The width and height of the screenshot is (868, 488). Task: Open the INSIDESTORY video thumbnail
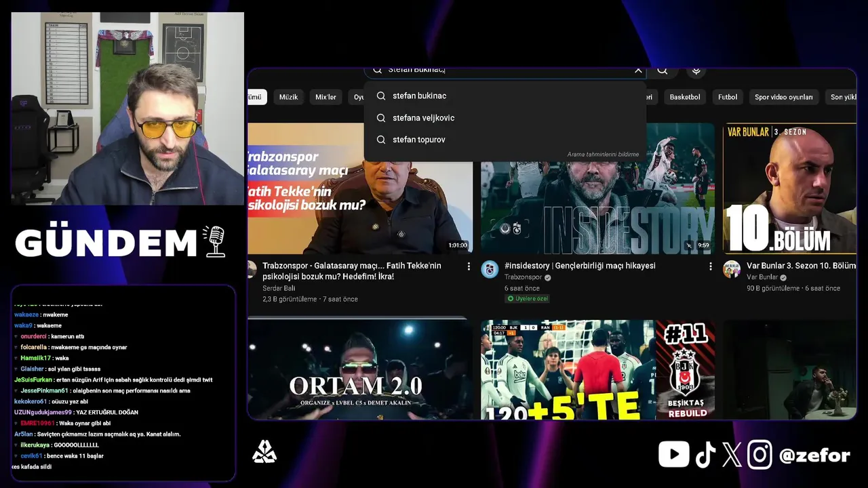[x=597, y=188]
